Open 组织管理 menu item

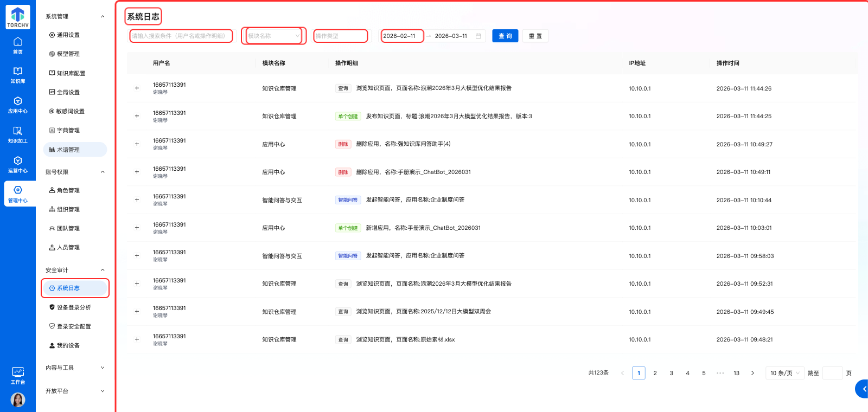tap(75, 209)
